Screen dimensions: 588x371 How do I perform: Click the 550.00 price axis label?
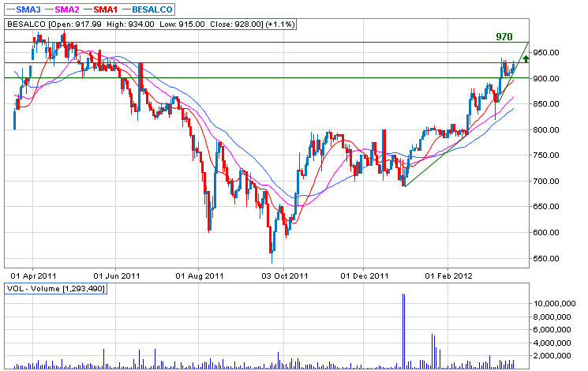(x=546, y=258)
